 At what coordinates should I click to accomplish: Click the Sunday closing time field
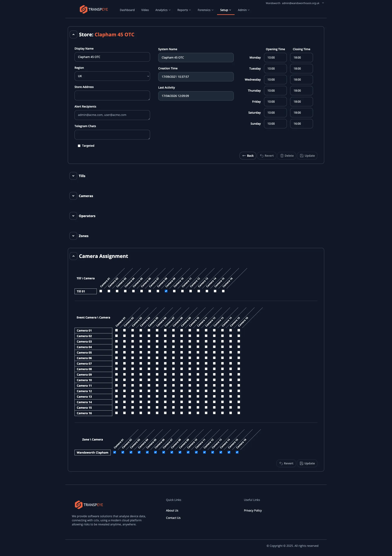(x=301, y=123)
